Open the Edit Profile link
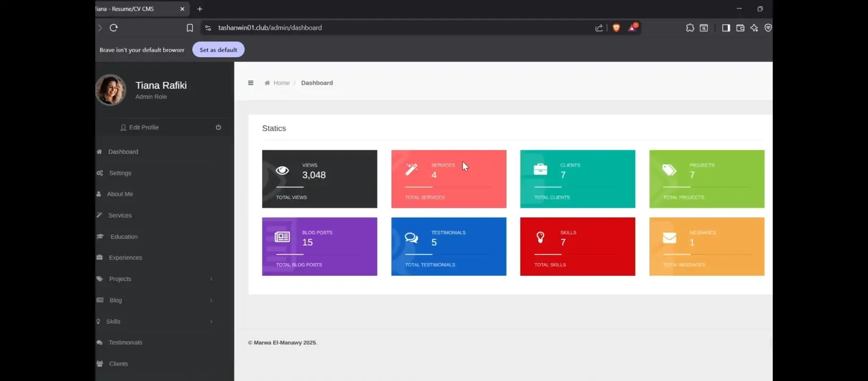 click(x=139, y=128)
